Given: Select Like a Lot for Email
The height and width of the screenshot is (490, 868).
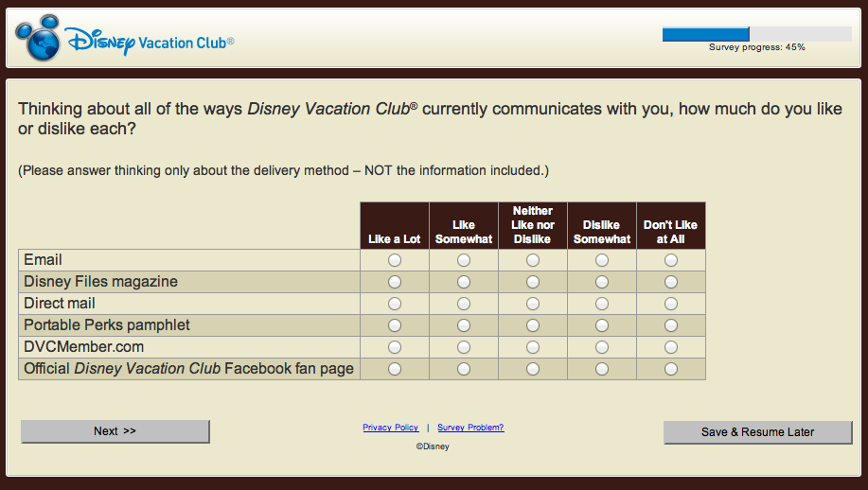Looking at the screenshot, I should [395, 260].
